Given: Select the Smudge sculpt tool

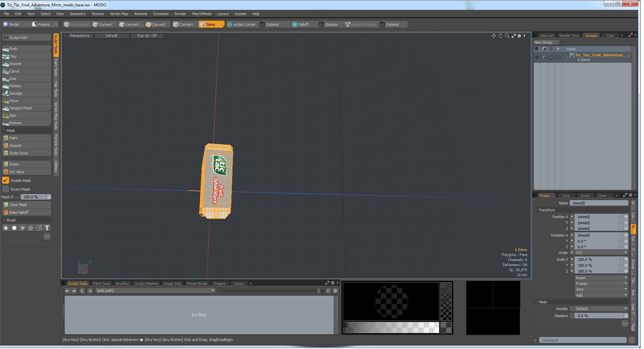Looking at the screenshot, I should [26, 94].
